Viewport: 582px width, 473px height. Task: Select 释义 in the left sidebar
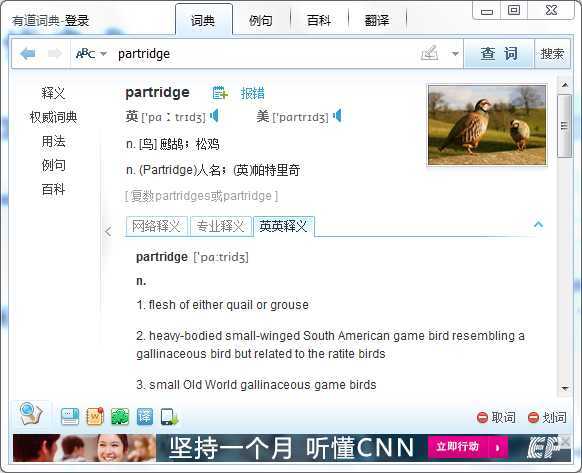point(53,93)
